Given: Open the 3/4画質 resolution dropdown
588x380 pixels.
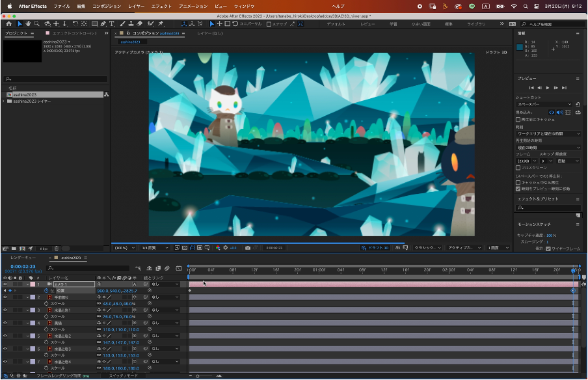Looking at the screenshot, I should point(155,248).
